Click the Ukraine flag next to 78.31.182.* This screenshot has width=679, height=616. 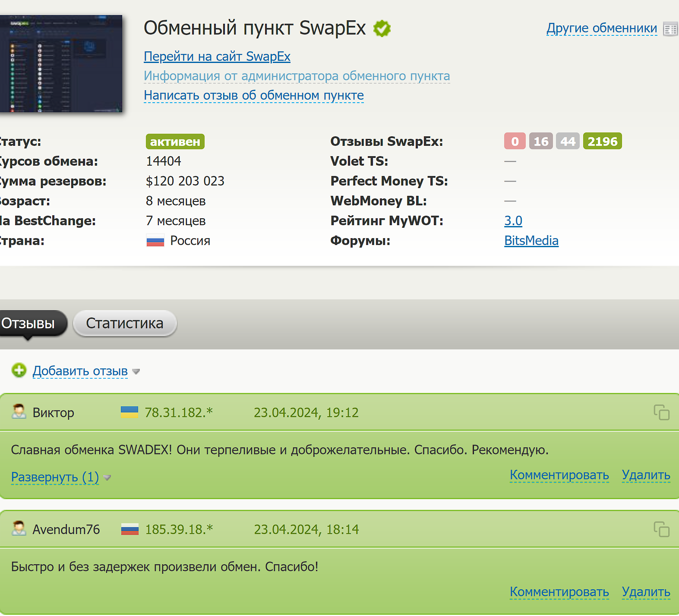tap(129, 412)
